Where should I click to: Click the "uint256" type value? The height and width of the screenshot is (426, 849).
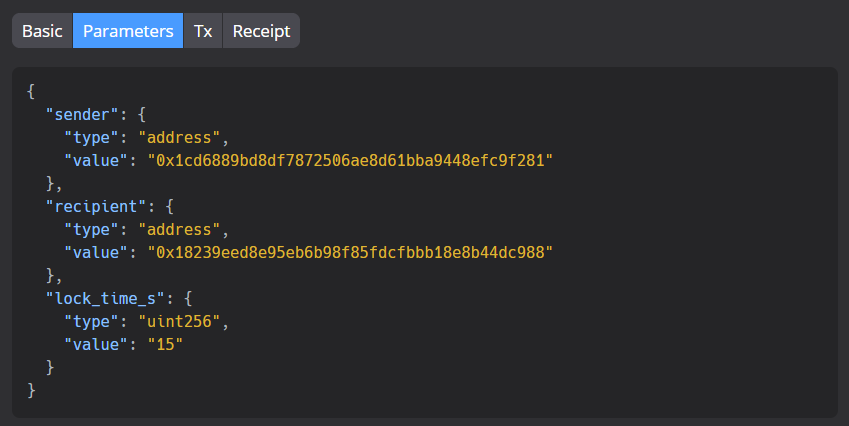point(184,321)
